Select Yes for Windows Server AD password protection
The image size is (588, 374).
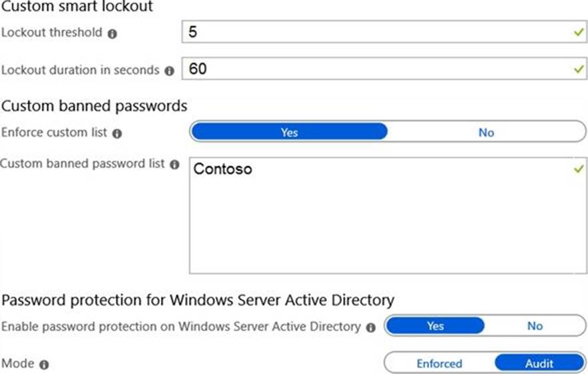(x=435, y=326)
